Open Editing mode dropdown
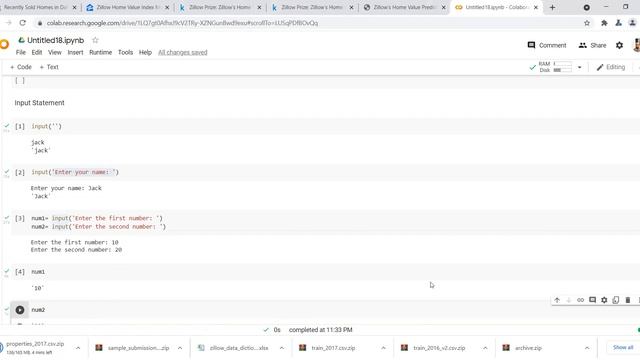The width and height of the screenshot is (640, 360). [611, 67]
